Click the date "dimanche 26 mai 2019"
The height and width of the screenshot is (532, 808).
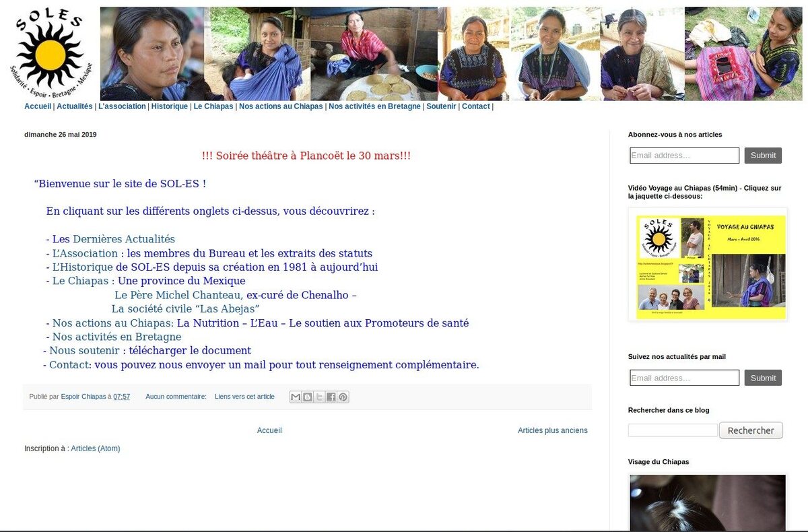click(x=61, y=135)
